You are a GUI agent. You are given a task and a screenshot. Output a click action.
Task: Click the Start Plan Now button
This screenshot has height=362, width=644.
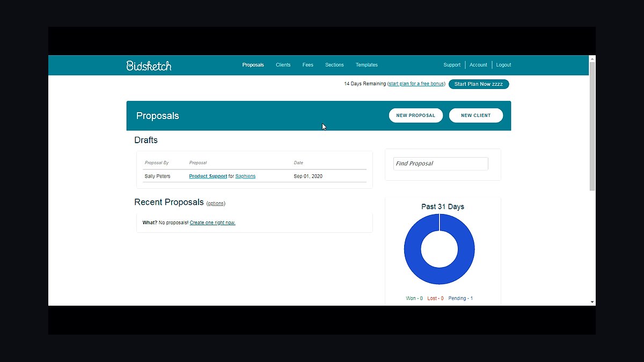click(479, 84)
